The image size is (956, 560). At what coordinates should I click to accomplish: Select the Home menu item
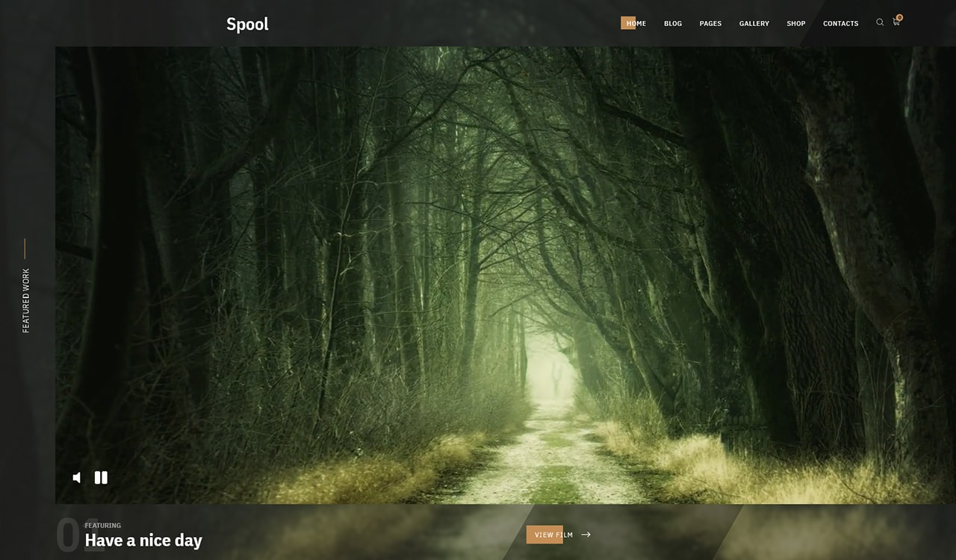636,23
